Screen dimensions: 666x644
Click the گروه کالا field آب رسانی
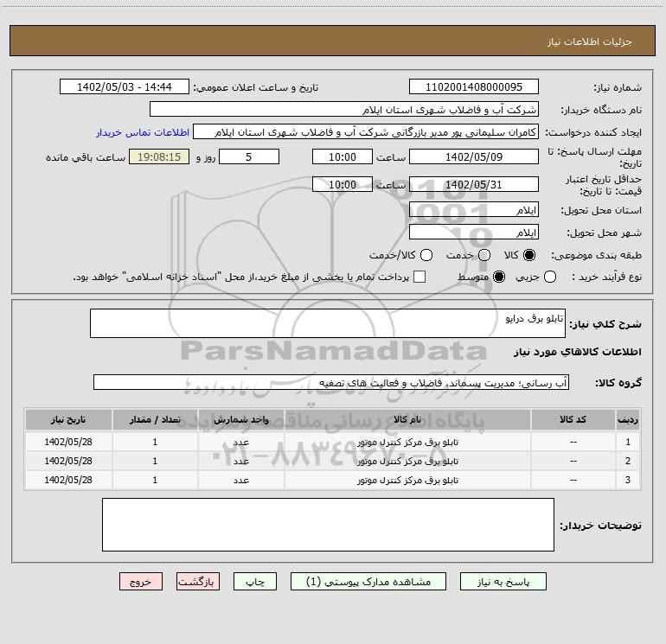pos(331,382)
